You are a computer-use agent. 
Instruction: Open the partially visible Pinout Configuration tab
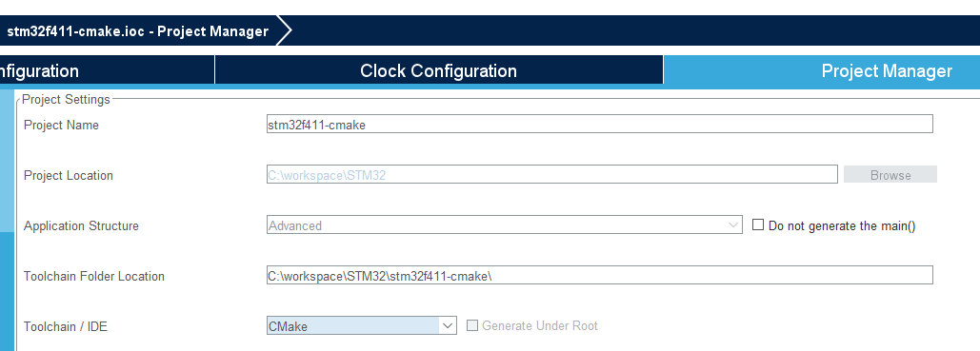(x=107, y=70)
